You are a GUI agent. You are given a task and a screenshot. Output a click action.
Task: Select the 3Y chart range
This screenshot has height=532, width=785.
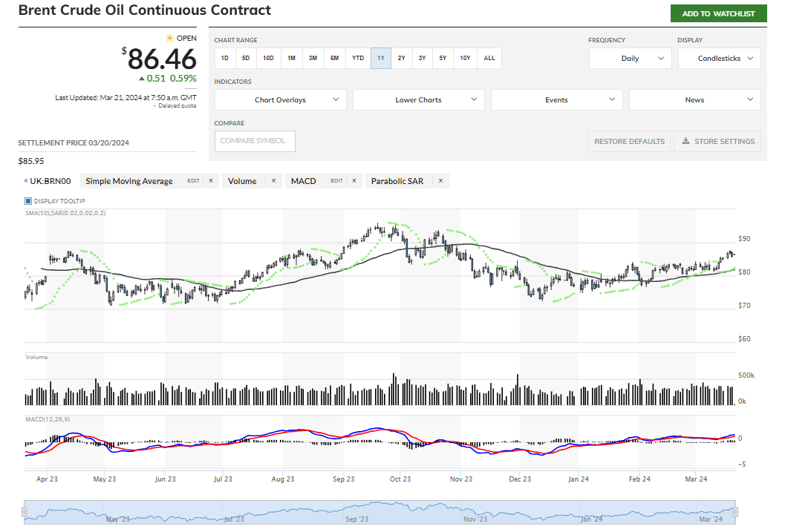click(x=422, y=58)
